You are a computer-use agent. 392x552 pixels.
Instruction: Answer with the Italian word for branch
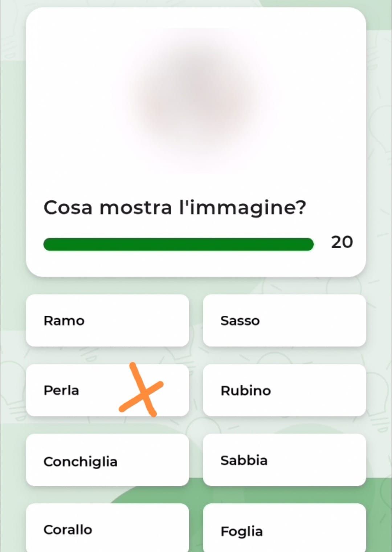107,320
